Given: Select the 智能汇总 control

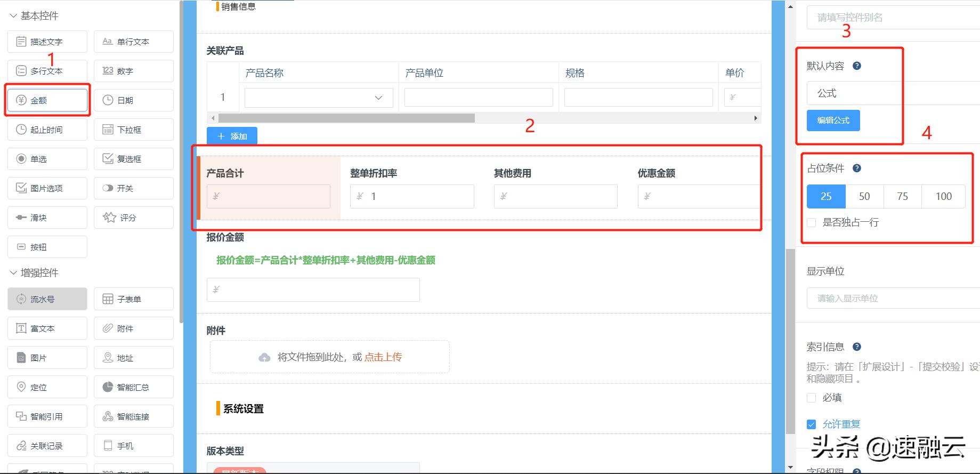Looking at the screenshot, I should pyautogui.click(x=134, y=387).
